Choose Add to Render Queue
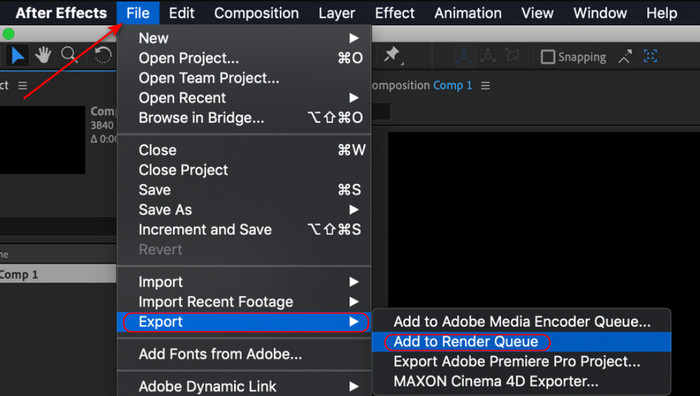This screenshot has height=396, width=700. (521, 342)
